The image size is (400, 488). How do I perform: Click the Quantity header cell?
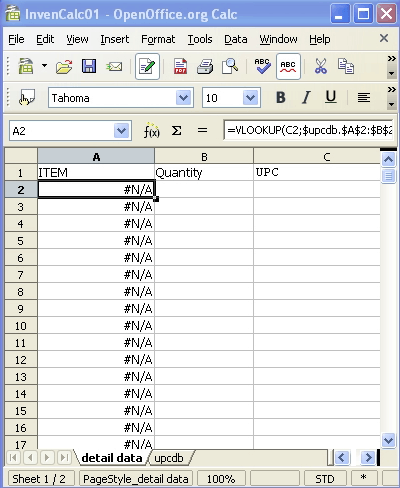click(204, 172)
